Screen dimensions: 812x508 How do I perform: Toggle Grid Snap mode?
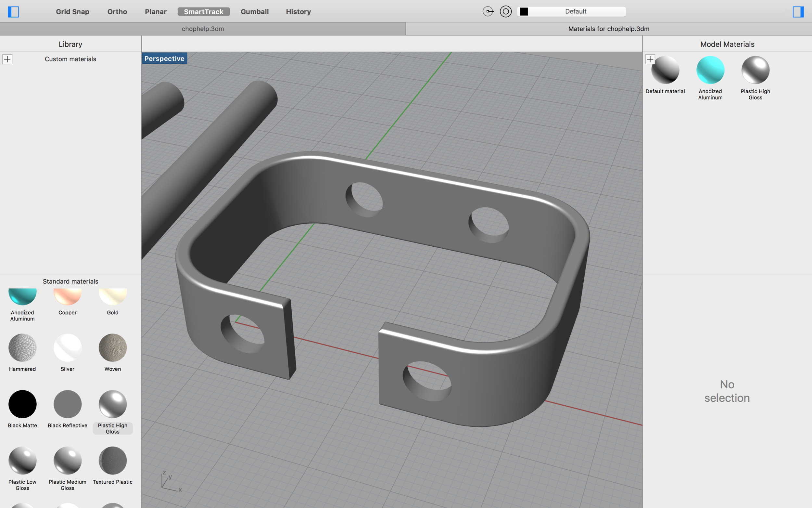pyautogui.click(x=72, y=12)
